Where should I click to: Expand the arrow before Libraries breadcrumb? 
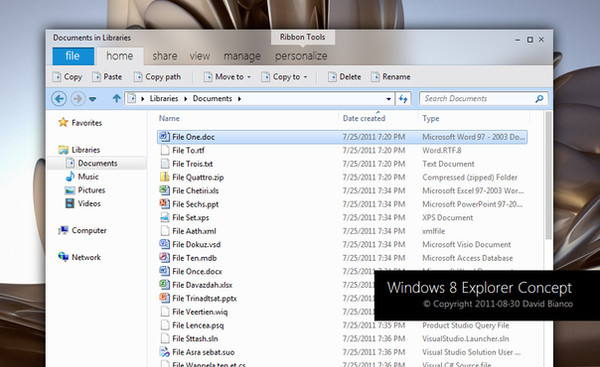point(143,99)
